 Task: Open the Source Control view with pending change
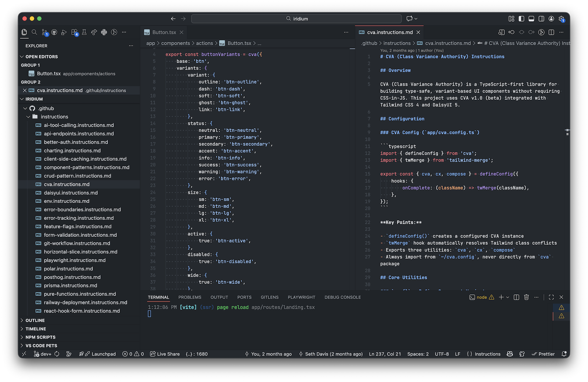[44, 32]
